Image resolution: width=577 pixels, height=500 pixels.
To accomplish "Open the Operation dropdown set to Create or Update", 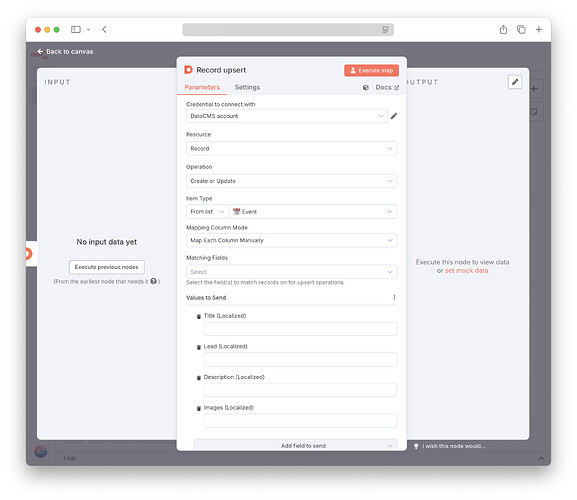I will (291, 181).
